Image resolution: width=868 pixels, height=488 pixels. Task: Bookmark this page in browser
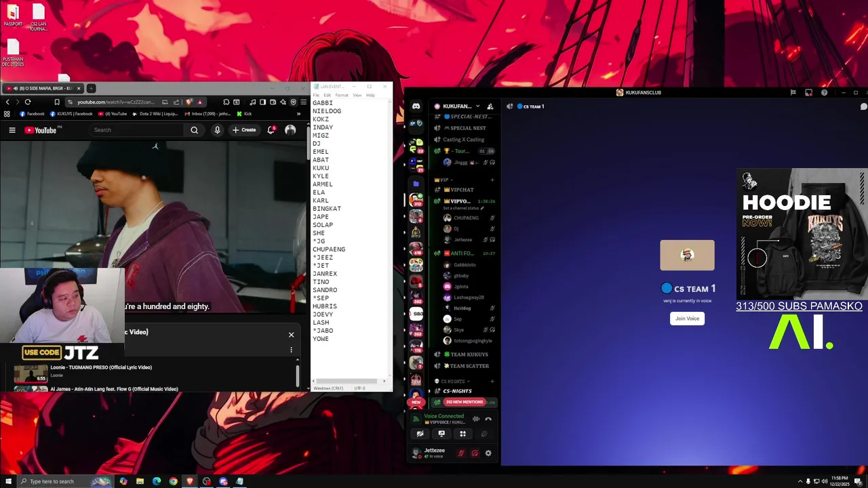pyautogui.click(x=57, y=102)
